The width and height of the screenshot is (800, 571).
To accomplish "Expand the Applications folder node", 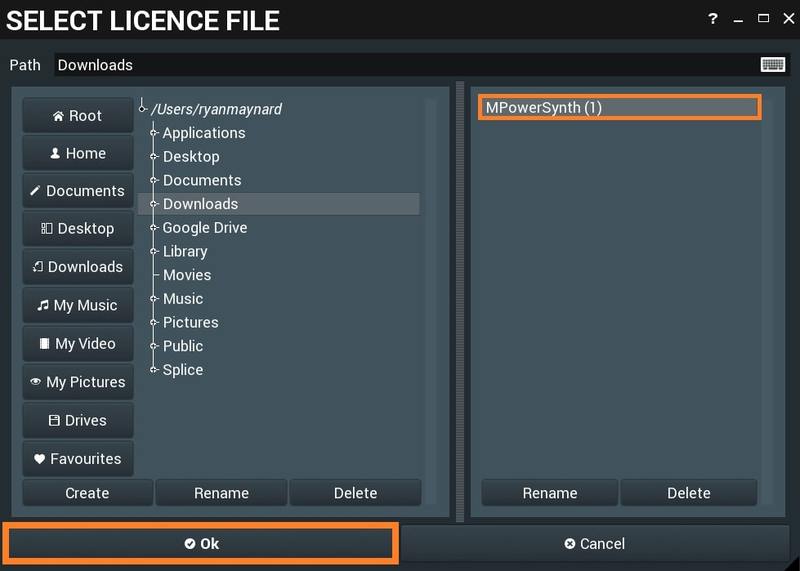I will tap(154, 133).
